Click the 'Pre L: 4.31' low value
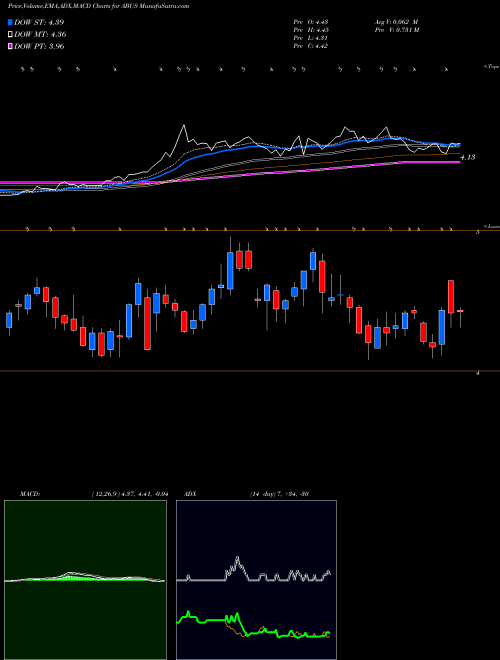The width and height of the screenshot is (500, 660). coord(311,38)
